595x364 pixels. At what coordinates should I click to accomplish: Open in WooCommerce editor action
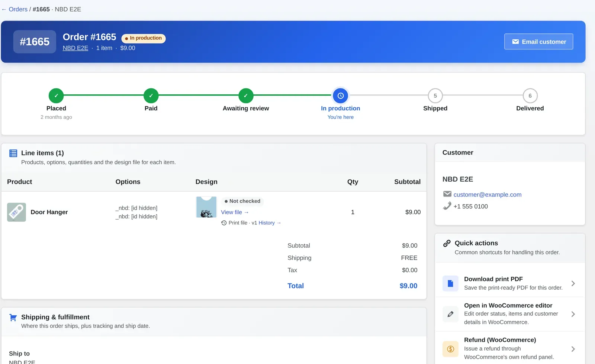[x=510, y=314]
